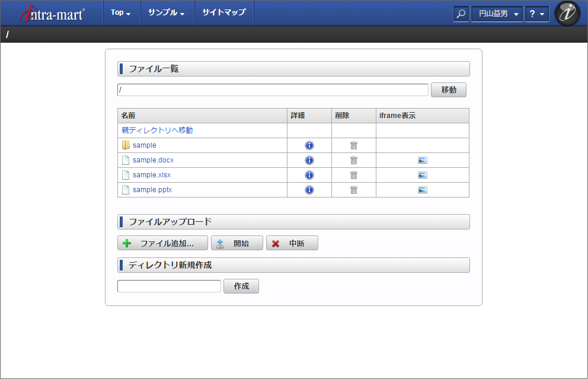Screen dimensions: 588x379
Task: Click the iframe表示 column header
Action: click(x=423, y=116)
